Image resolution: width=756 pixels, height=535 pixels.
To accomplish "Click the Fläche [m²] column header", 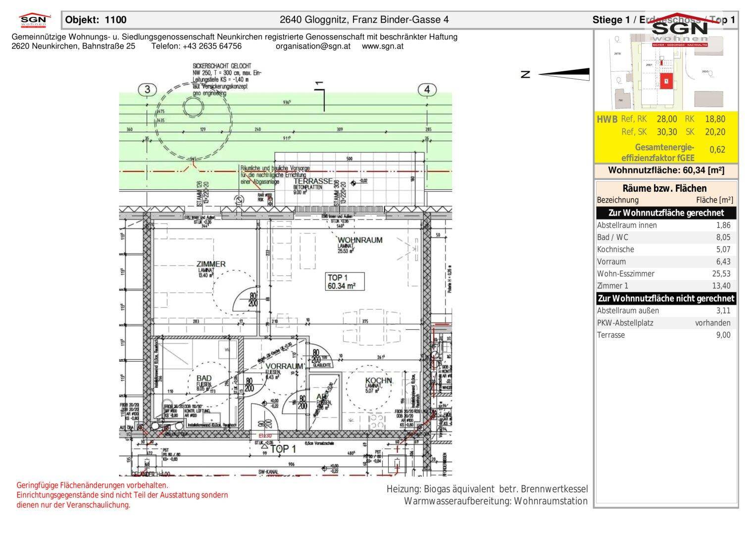I will [x=714, y=200].
